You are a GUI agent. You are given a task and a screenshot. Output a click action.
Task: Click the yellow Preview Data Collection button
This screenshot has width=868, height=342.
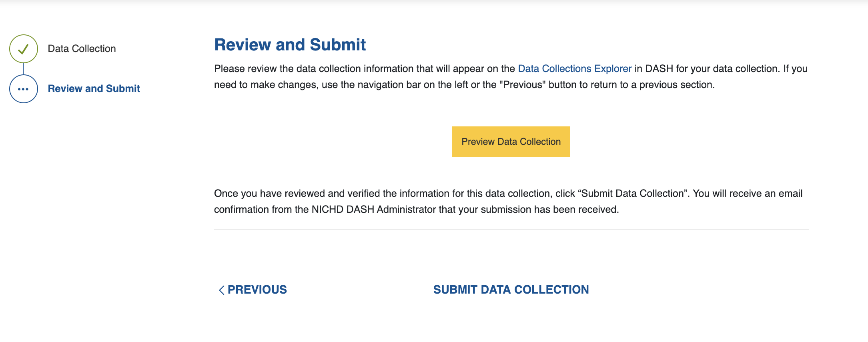point(511,142)
